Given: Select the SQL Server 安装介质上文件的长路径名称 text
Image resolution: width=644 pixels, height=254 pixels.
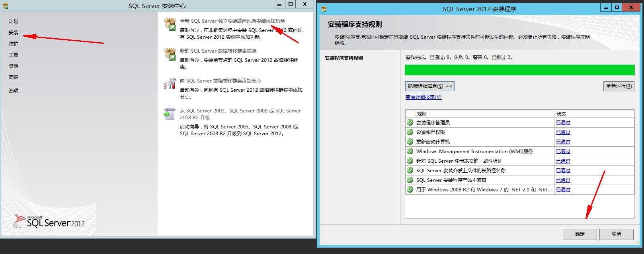Looking at the screenshot, I should pyautogui.click(x=461, y=171).
